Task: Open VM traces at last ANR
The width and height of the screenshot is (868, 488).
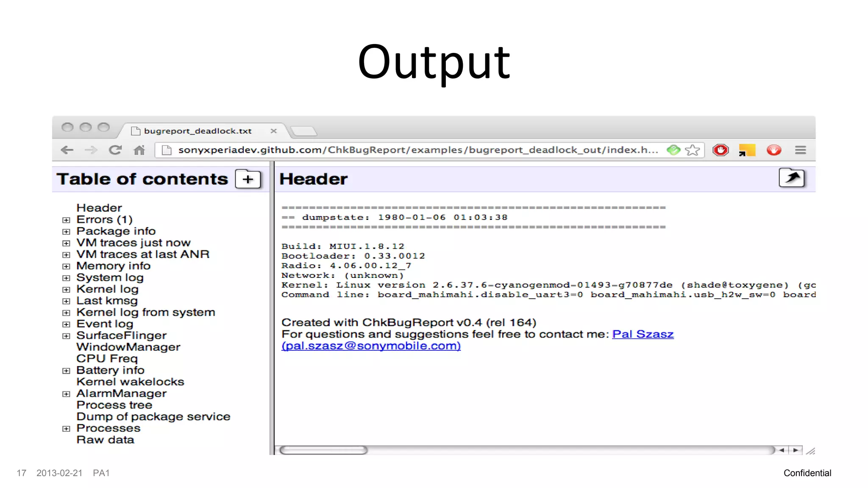Action: click(143, 254)
